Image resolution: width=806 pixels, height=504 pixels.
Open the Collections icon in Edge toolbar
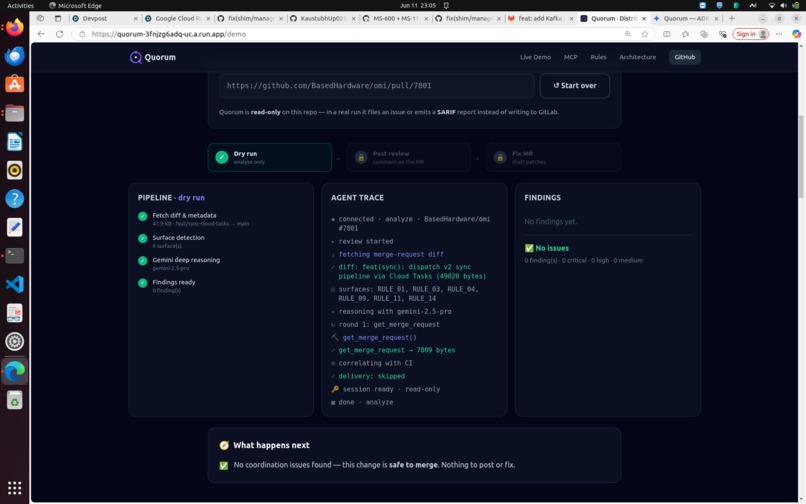pyautogui.click(x=704, y=34)
